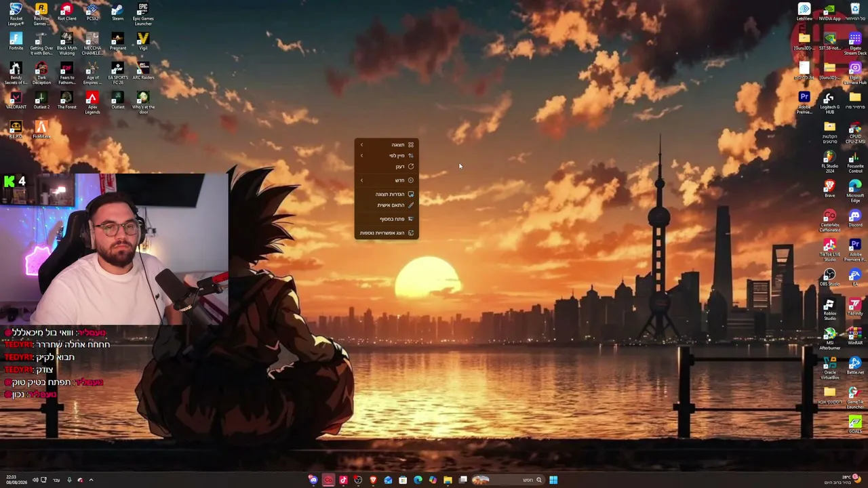Select the R.E.P.O. desktop icon

(x=16, y=129)
